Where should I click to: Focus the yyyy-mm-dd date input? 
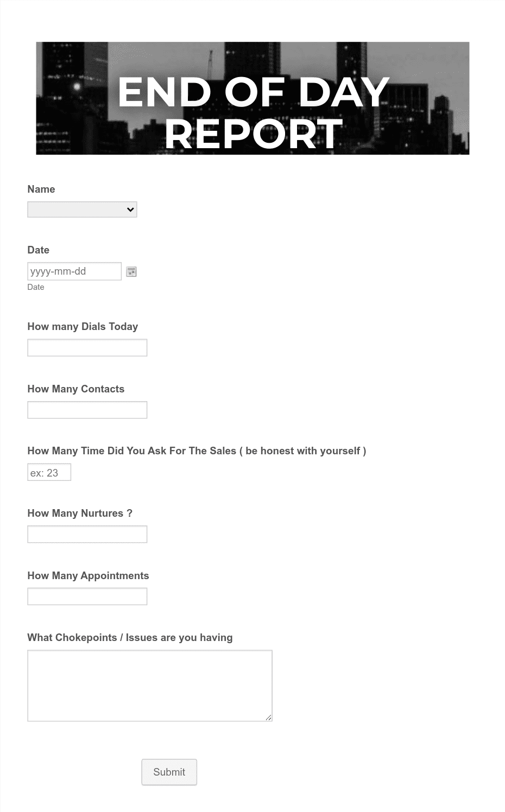[x=74, y=271]
